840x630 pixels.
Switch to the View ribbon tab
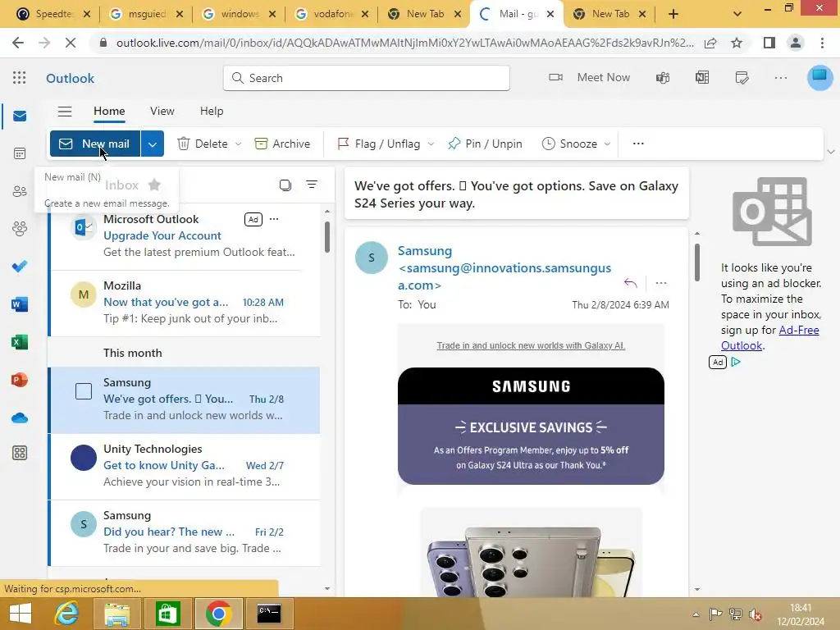pyautogui.click(x=162, y=111)
